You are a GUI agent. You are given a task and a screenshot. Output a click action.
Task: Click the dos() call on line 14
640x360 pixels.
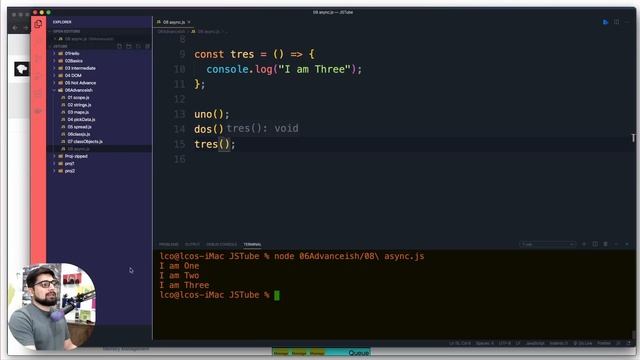(209, 129)
